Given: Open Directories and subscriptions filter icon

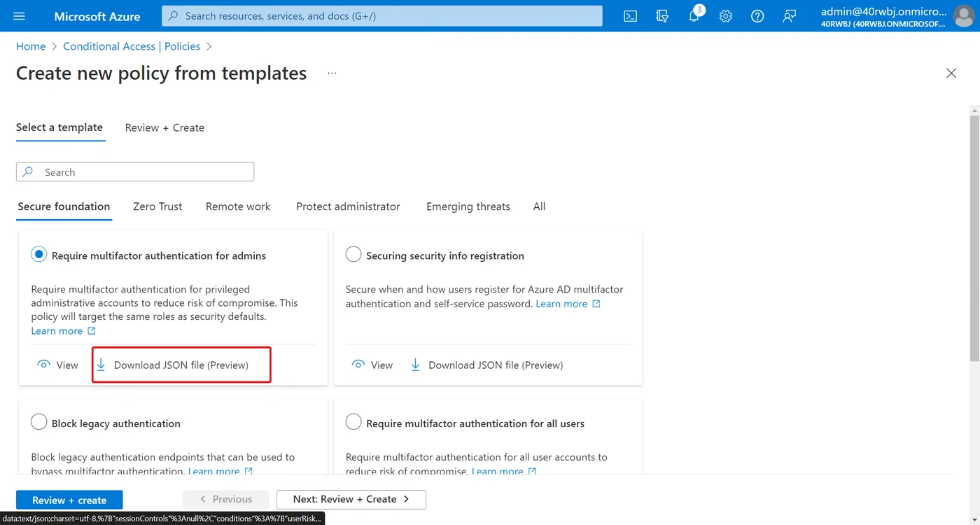Looking at the screenshot, I should click(x=662, y=16).
